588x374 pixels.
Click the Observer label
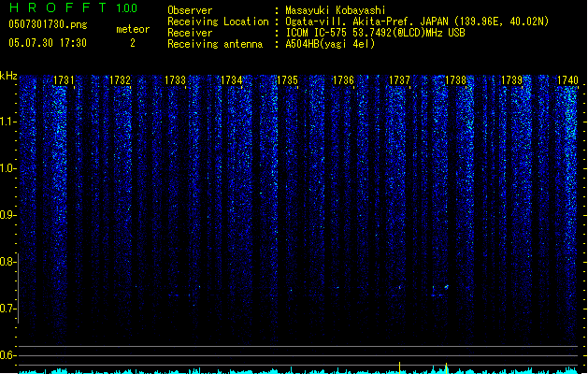190,10
